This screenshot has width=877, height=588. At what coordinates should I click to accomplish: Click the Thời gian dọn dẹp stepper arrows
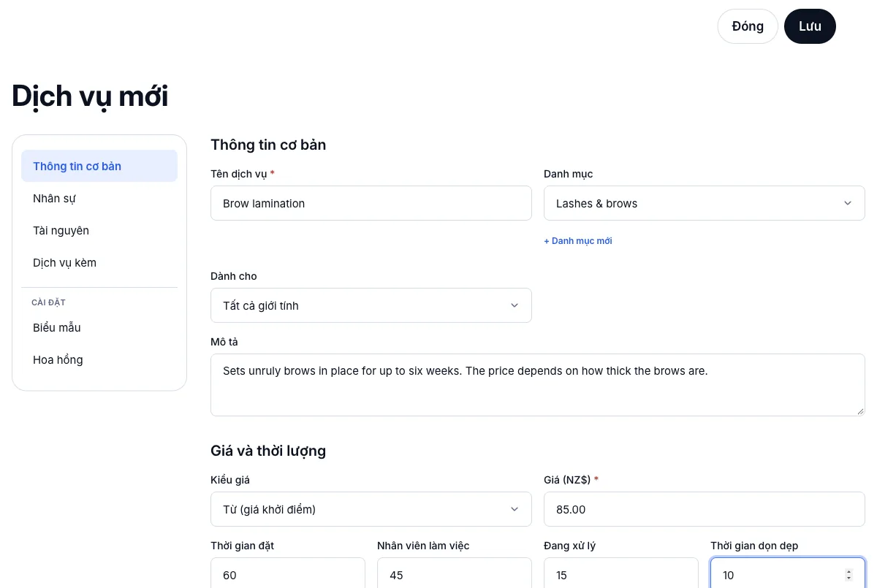(x=848, y=575)
